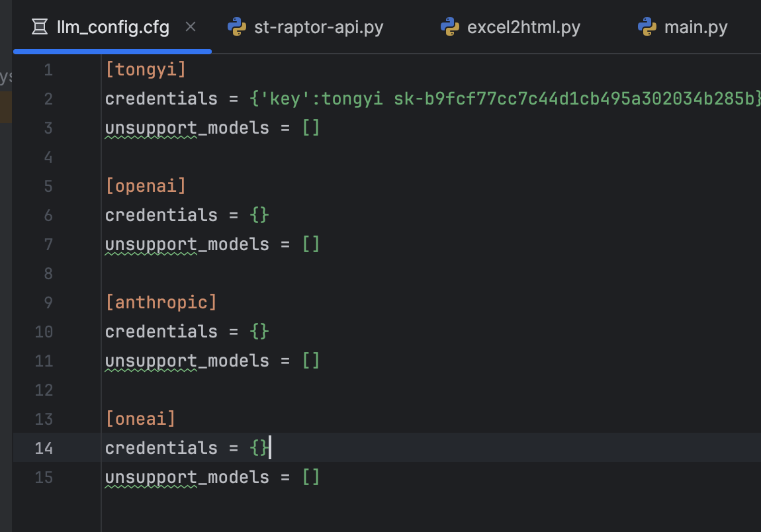Click the 'key' string on line 2

pyautogui.click(x=285, y=99)
